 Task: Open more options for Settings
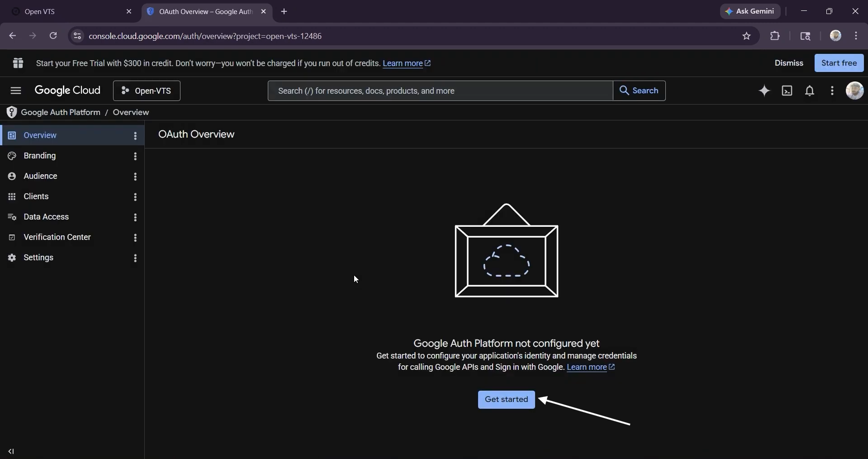click(135, 258)
